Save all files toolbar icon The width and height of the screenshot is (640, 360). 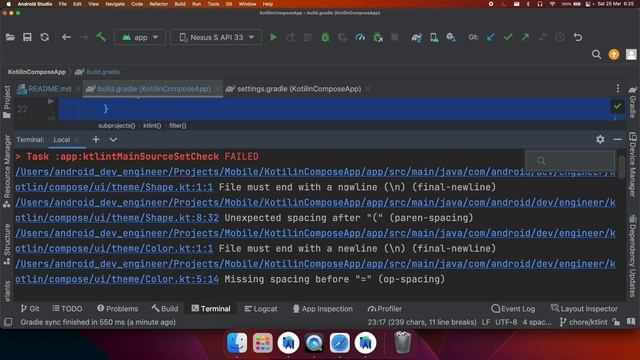point(27,38)
